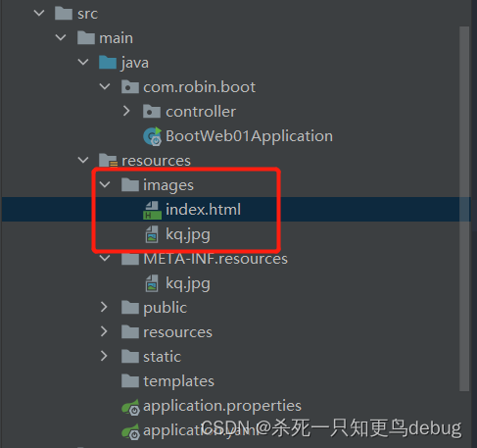Collapse the main folder chevron
477x448 pixels.
(61, 37)
